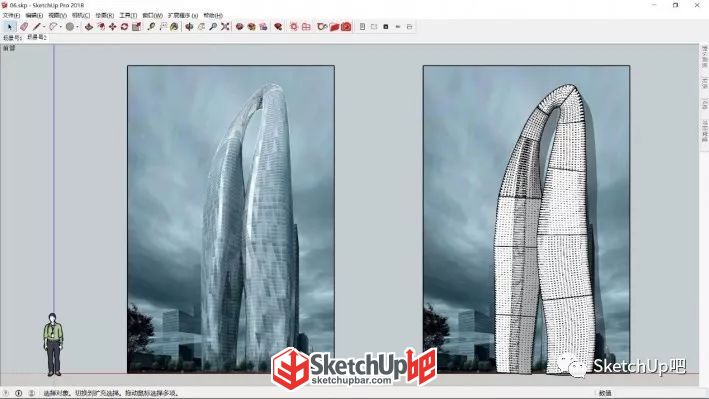
Task: Switch to the second scene tab
Action: click(37, 38)
